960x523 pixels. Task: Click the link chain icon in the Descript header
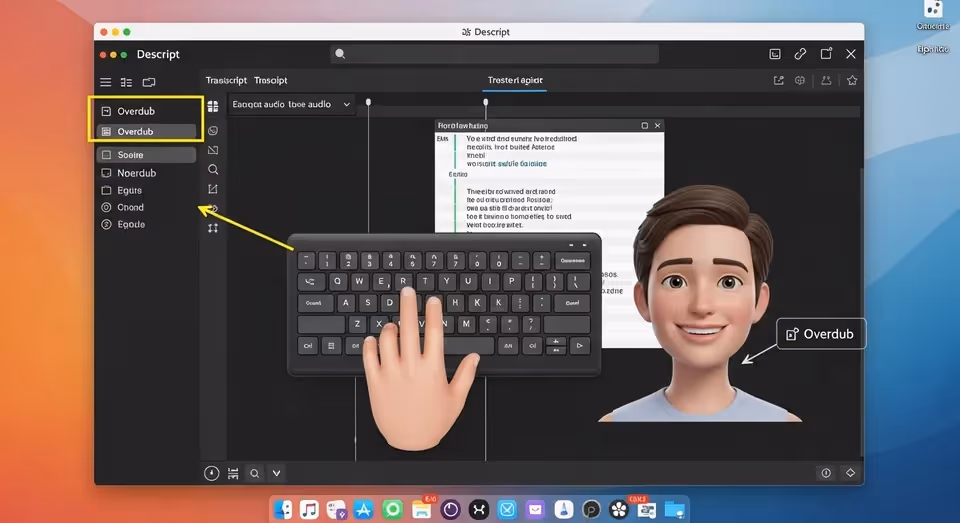(800, 54)
